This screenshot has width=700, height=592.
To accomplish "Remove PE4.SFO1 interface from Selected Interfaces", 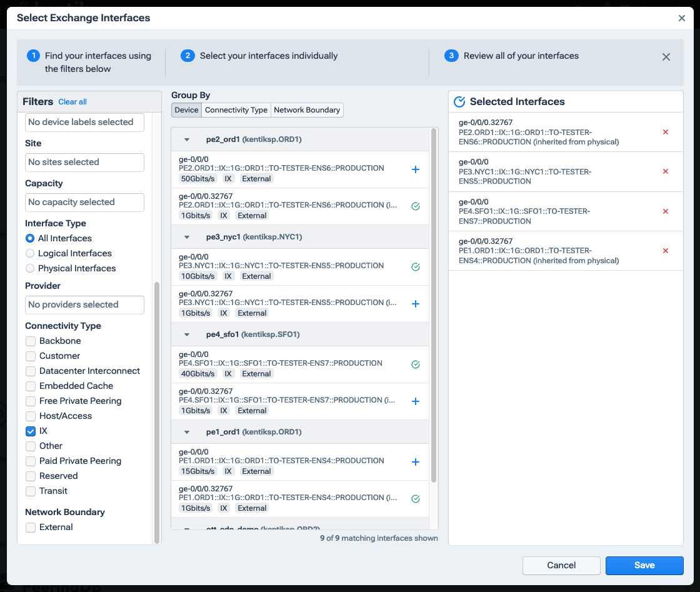I will tap(665, 211).
